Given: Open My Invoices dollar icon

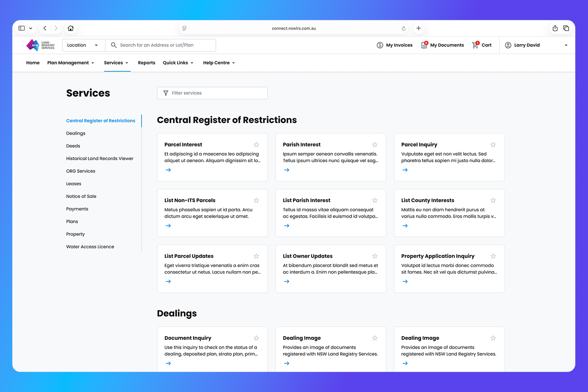Looking at the screenshot, I should tap(380, 45).
